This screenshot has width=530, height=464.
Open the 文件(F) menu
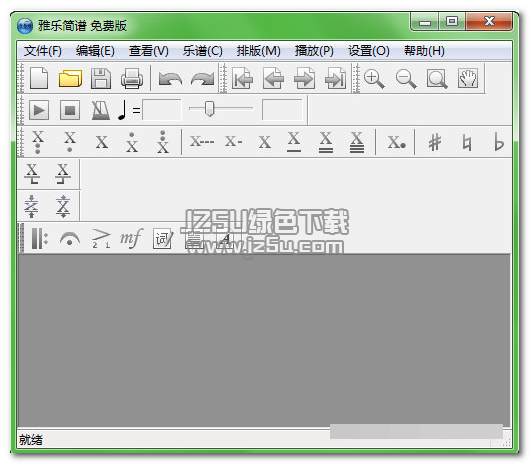[43, 51]
